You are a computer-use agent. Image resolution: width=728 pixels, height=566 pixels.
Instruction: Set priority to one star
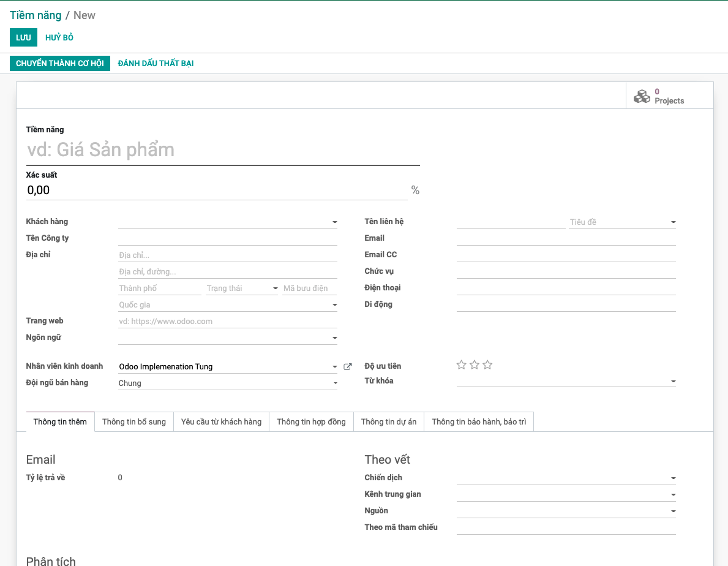tap(462, 365)
